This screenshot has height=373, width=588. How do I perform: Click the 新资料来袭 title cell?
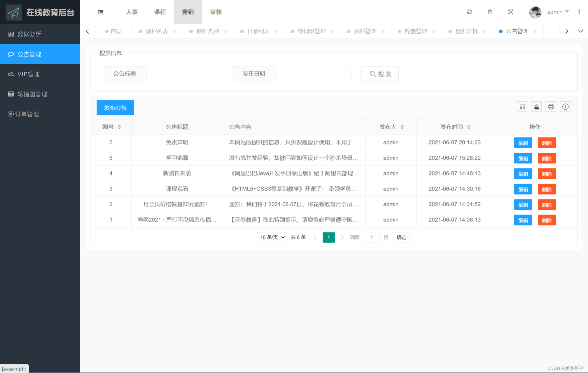pos(177,173)
